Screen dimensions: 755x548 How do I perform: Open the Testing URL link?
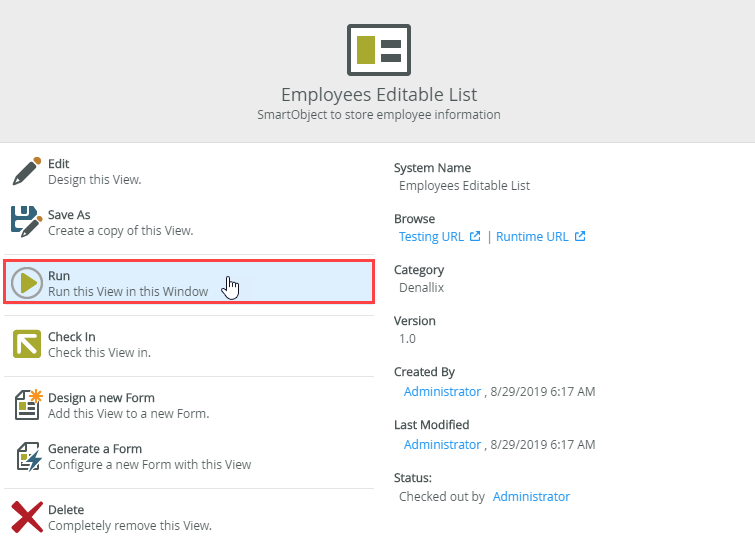point(431,237)
